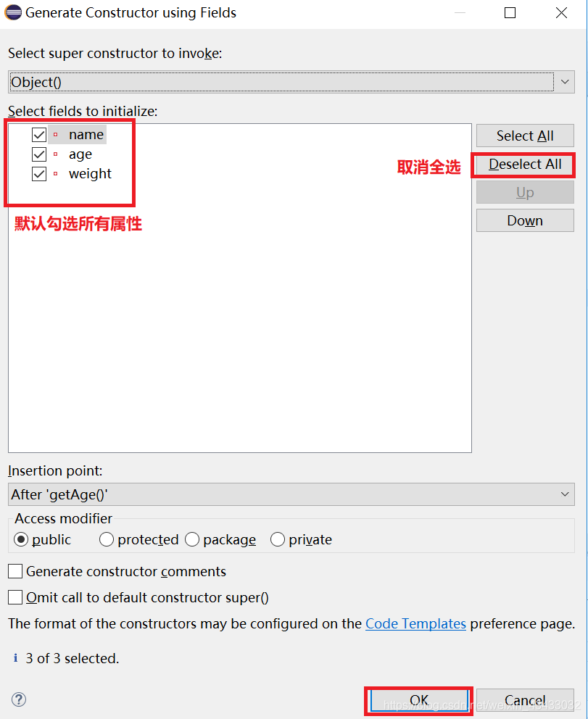The image size is (588, 719).
Task: Uncheck the name field checkbox
Action: 39,135
